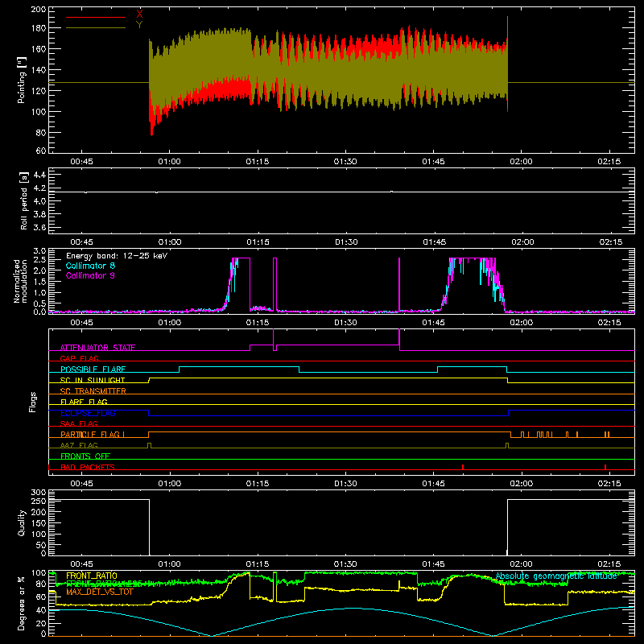Click the Normalized modulation axis title
This screenshot has width=644, height=644.
click(20, 281)
